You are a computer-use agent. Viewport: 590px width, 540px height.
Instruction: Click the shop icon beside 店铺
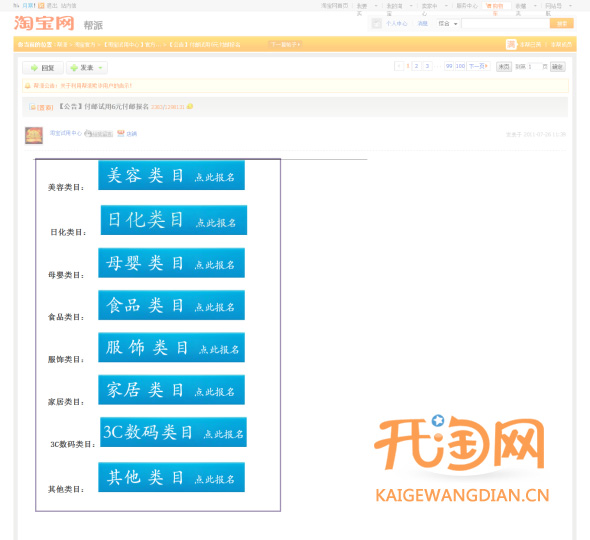120,133
